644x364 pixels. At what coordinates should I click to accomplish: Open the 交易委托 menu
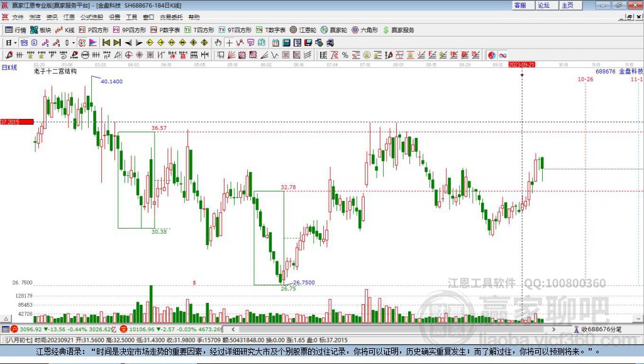pos(171,17)
